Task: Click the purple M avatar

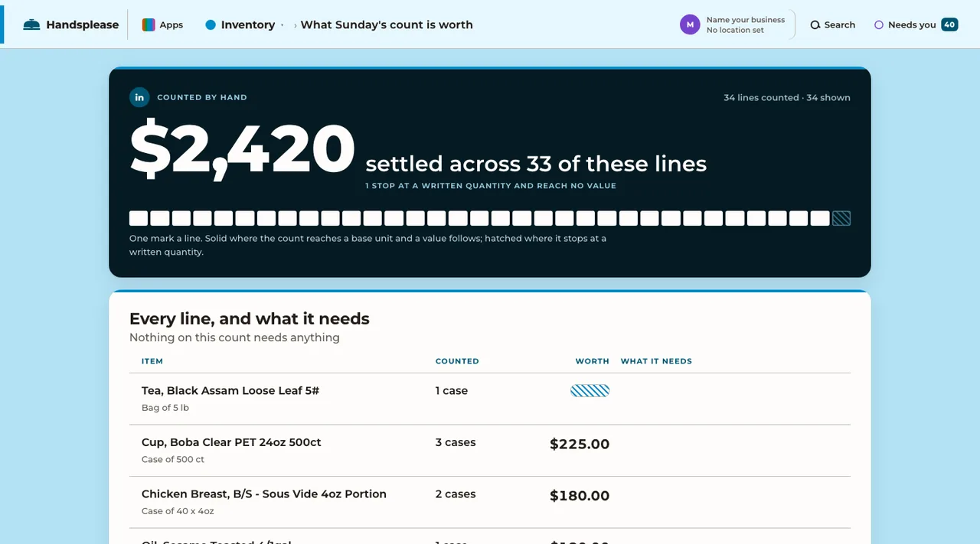Action: 690,24
